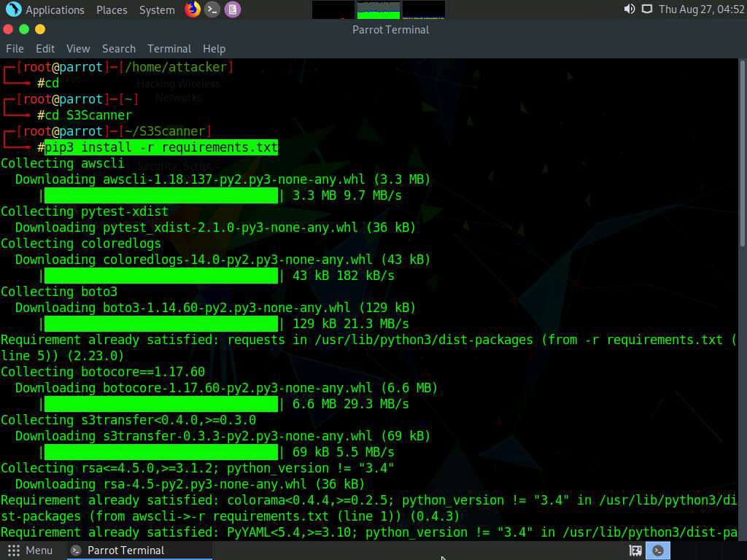
Task: Open the Help menu
Action: 214,49
